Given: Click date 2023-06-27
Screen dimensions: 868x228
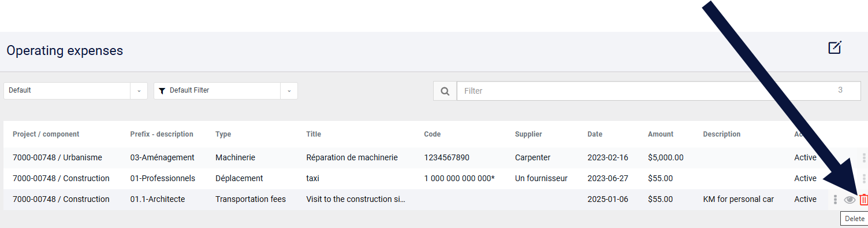Looking at the screenshot, I should click(607, 178).
